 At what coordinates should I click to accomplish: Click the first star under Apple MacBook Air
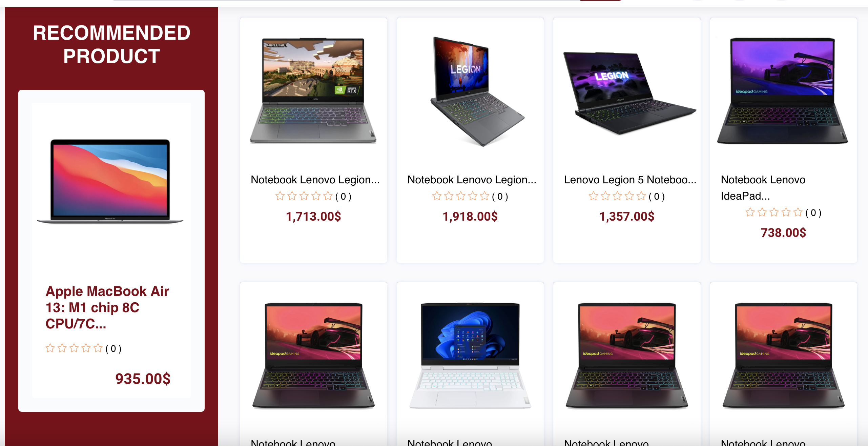click(50, 348)
